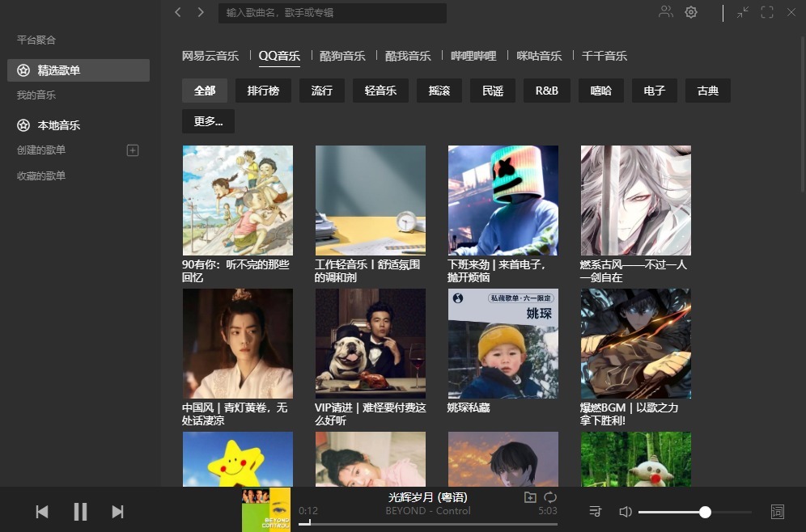
Task: Navigate forward with right arrow
Action: point(201,12)
